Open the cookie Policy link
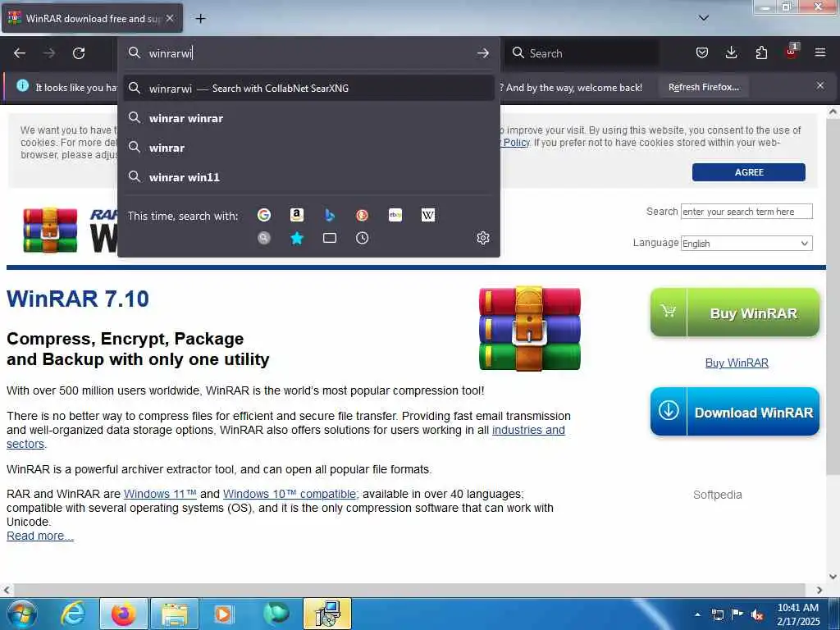 pyautogui.click(x=516, y=143)
